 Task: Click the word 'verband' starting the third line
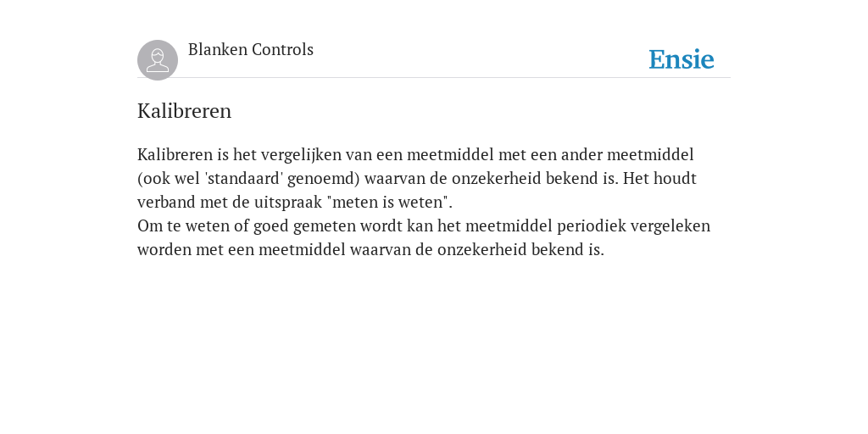click(x=167, y=202)
